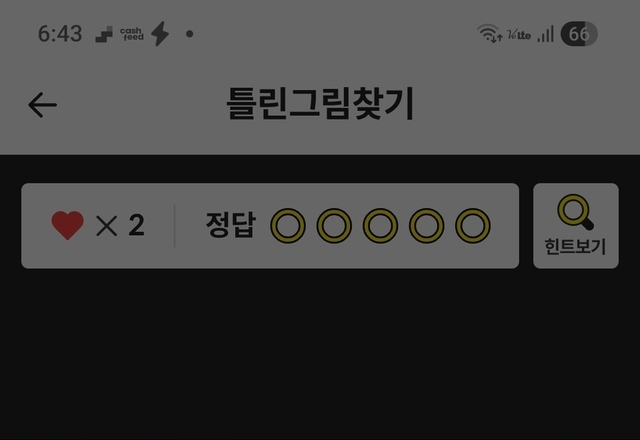Tap the battery level 66 indicator
The height and width of the screenshot is (440, 640).
click(x=579, y=34)
